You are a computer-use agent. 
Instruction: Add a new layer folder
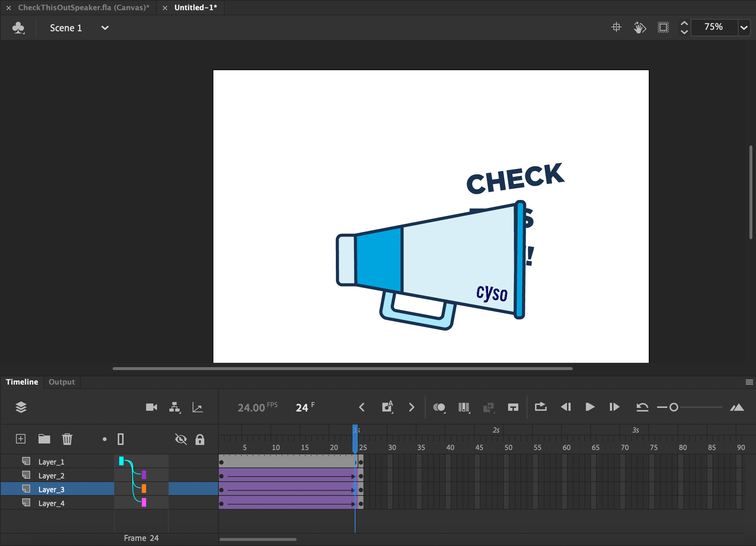[44, 439]
